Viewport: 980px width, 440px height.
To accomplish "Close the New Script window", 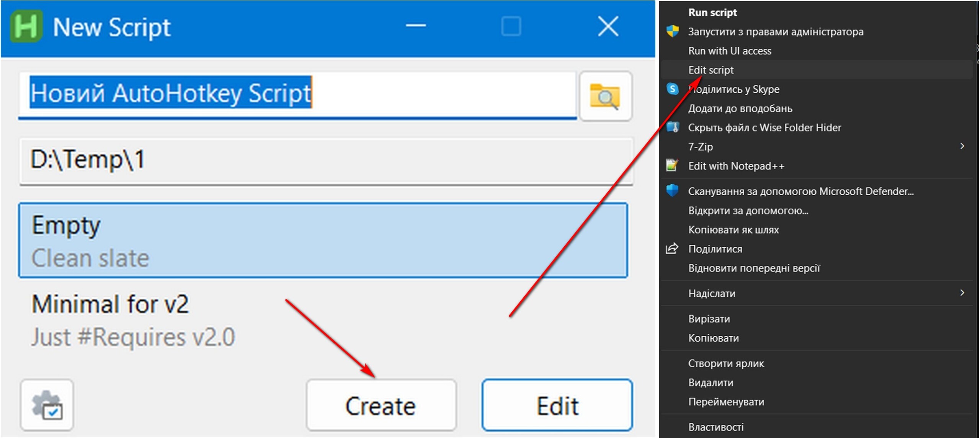I will coord(608,26).
